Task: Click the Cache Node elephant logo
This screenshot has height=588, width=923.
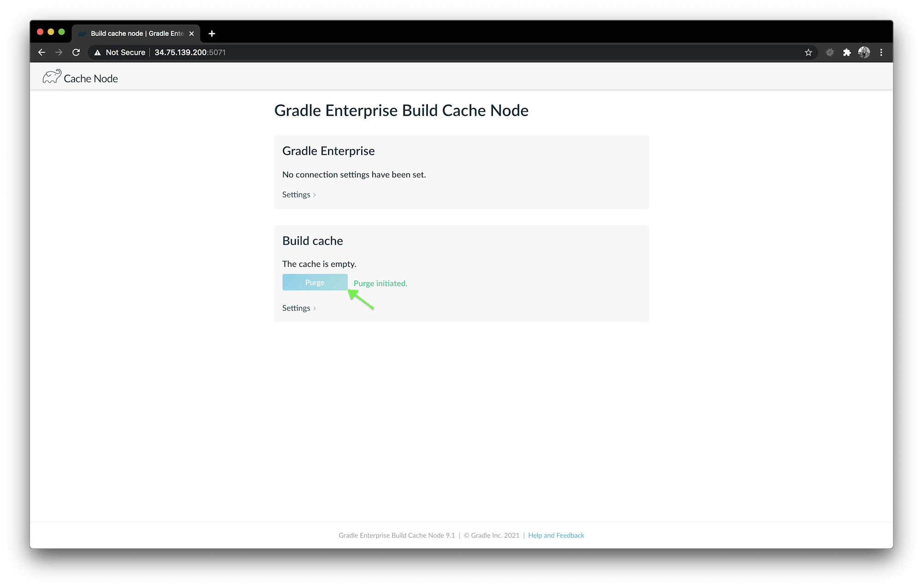Action: click(x=51, y=76)
